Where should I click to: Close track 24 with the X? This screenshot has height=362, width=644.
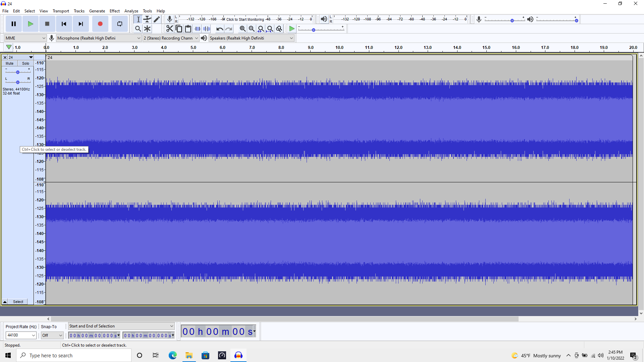pos(5,57)
